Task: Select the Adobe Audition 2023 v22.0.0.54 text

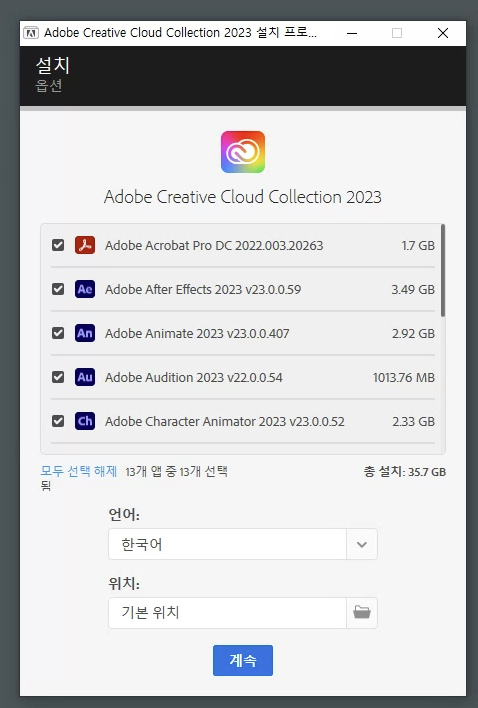Action: point(194,377)
